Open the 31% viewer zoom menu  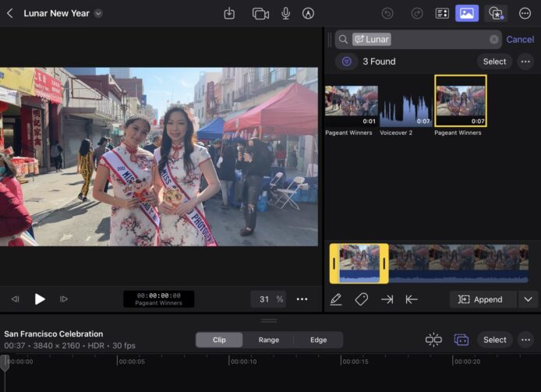pos(270,299)
